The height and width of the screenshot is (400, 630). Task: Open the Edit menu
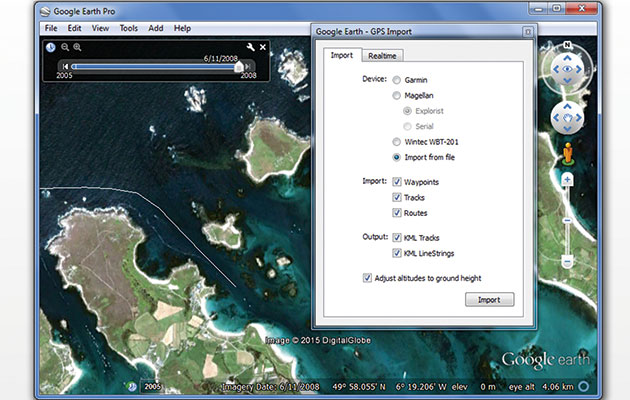click(x=74, y=28)
